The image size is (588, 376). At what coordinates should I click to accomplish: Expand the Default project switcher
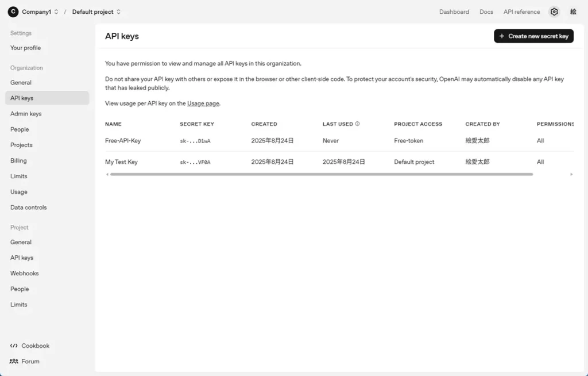[118, 11]
